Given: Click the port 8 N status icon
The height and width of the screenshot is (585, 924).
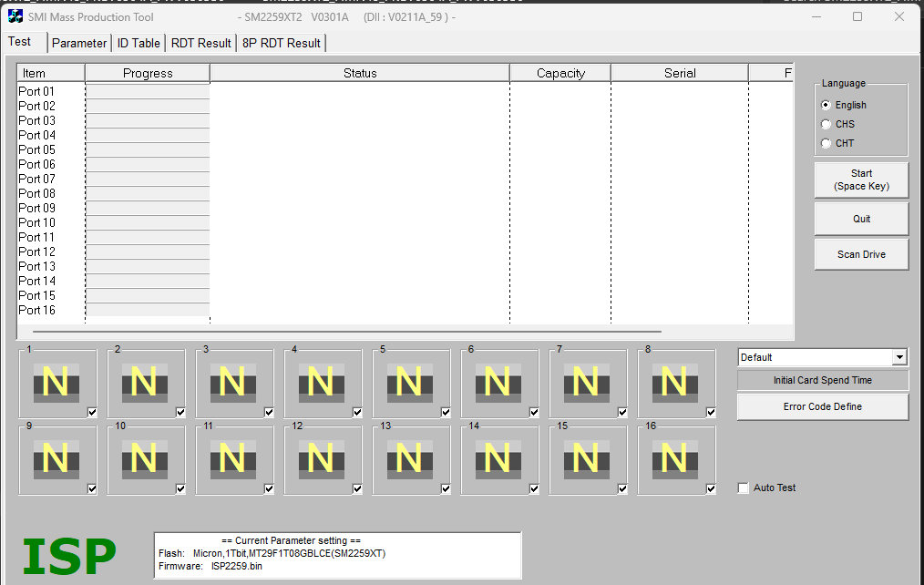Looking at the screenshot, I should pyautogui.click(x=674, y=383).
